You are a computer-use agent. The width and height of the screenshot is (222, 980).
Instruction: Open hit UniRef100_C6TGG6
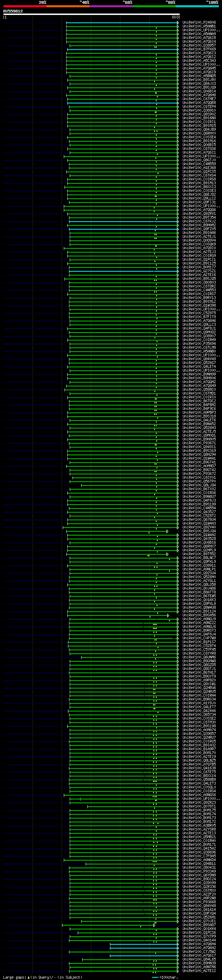click(199, 148)
